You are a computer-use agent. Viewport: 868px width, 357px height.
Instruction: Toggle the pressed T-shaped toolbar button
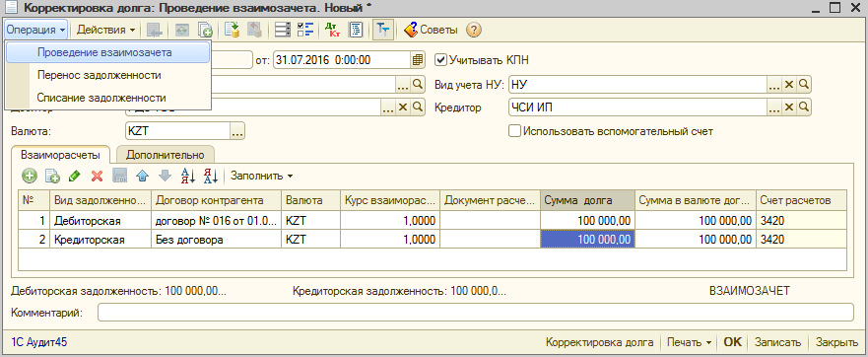tap(383, 30)
